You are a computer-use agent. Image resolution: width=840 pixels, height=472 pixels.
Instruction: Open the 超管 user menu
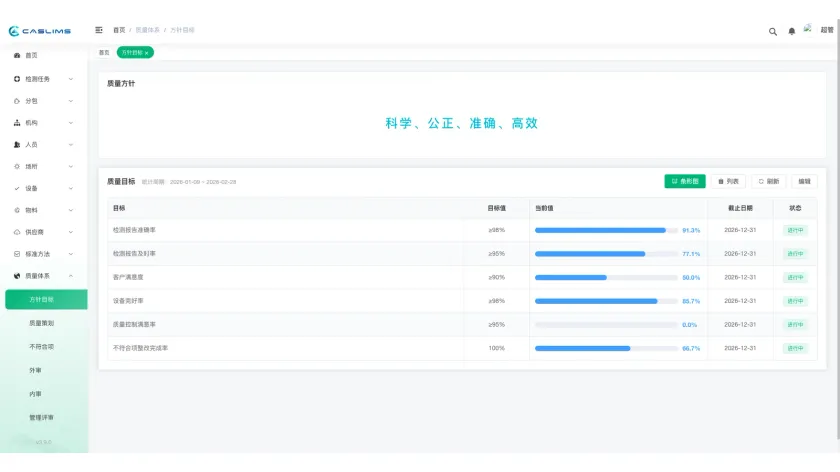point(827,30)
